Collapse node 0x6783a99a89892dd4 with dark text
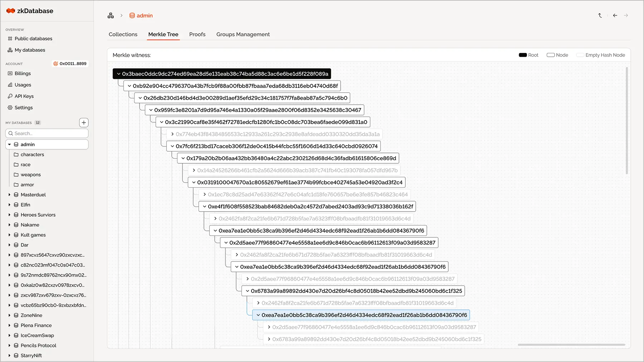The width and height of the screenshot is (644, 362). coord(248,291)
